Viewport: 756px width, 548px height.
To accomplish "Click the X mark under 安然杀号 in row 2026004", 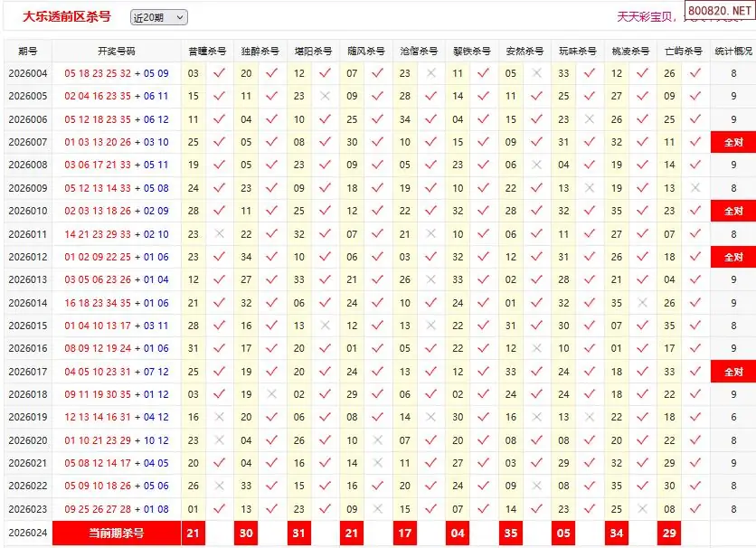I will (537, 73).
